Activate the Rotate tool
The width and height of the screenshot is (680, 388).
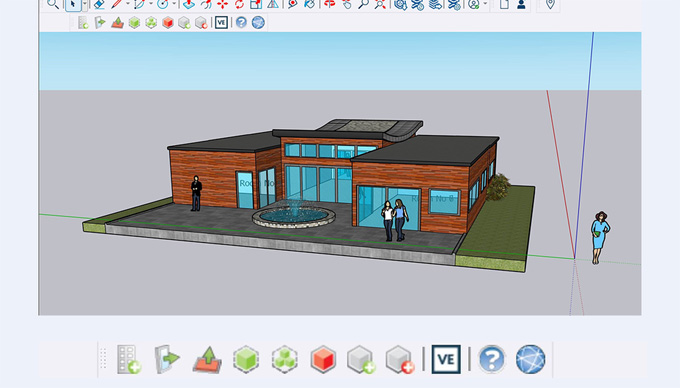click(239, 4)
